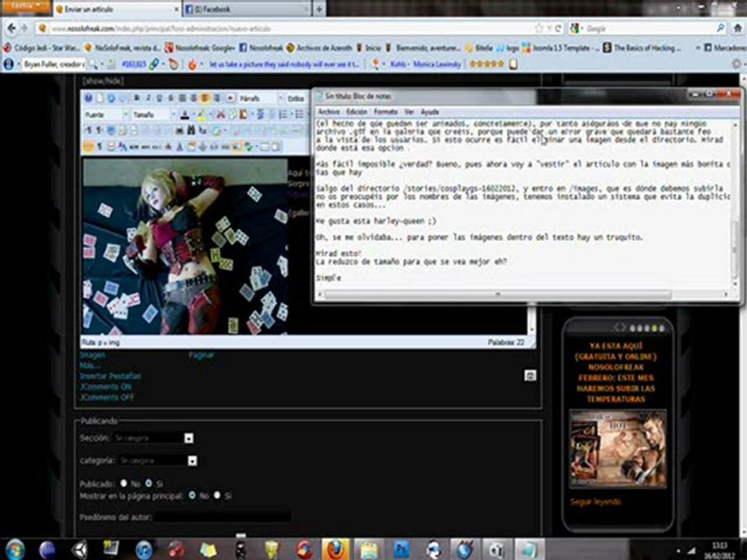Screen dimensions: 747x560
Task: Open the orange Firefox menu button
Action: (25, 6)
